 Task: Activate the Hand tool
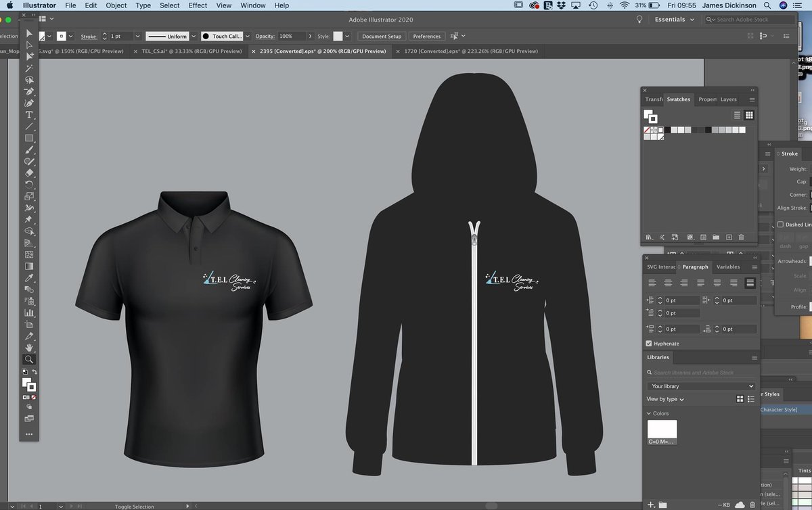point(29,348)
